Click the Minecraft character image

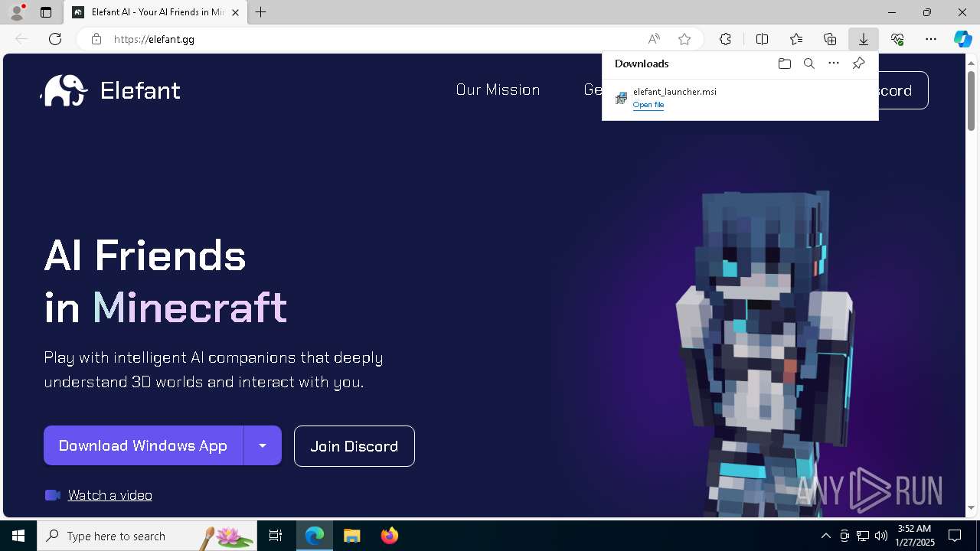pyautogui.click(x=766, y=352)
